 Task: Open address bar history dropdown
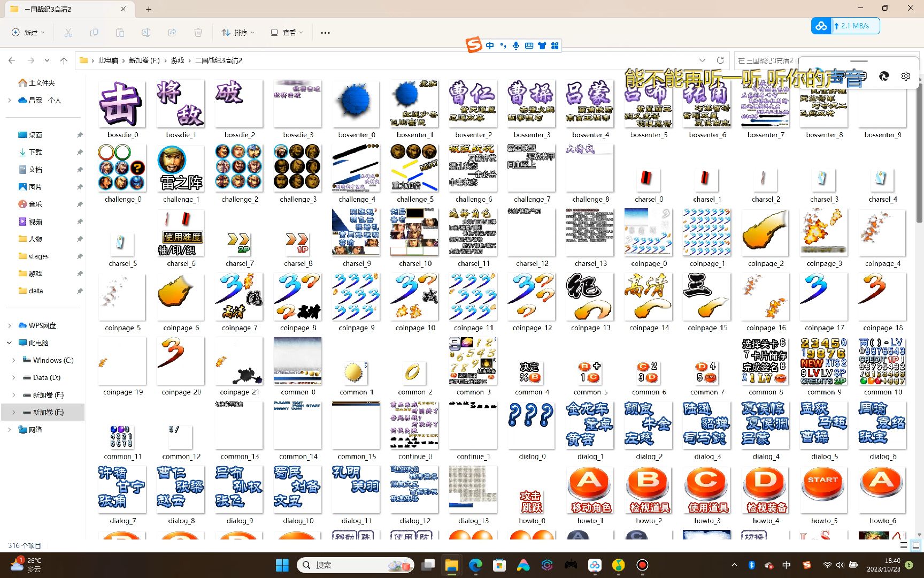[x=702, y=60]
